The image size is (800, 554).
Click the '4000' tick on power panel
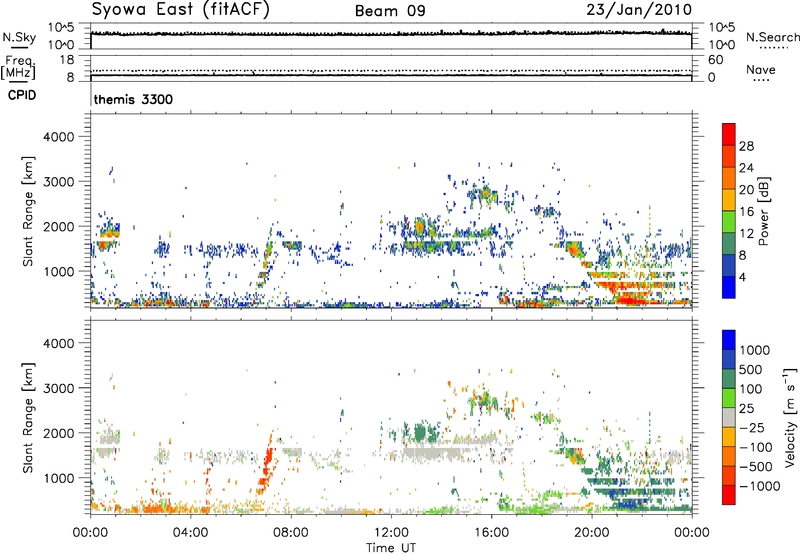coord(59,137)
